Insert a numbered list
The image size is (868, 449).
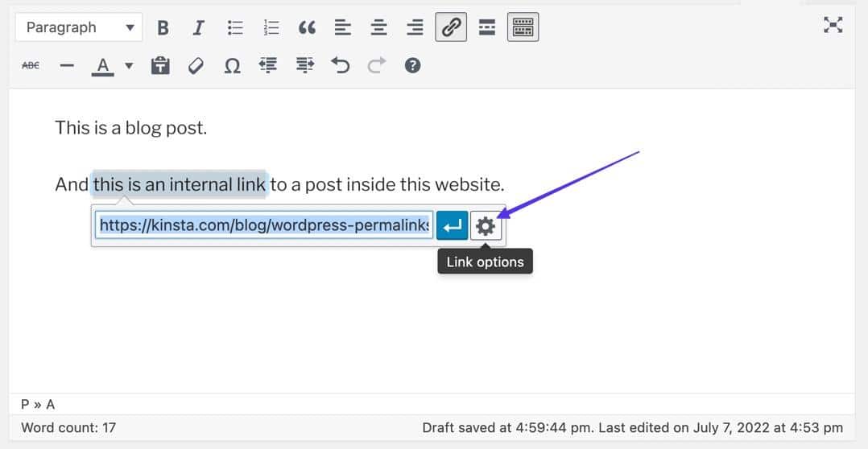tap(271, 28)
